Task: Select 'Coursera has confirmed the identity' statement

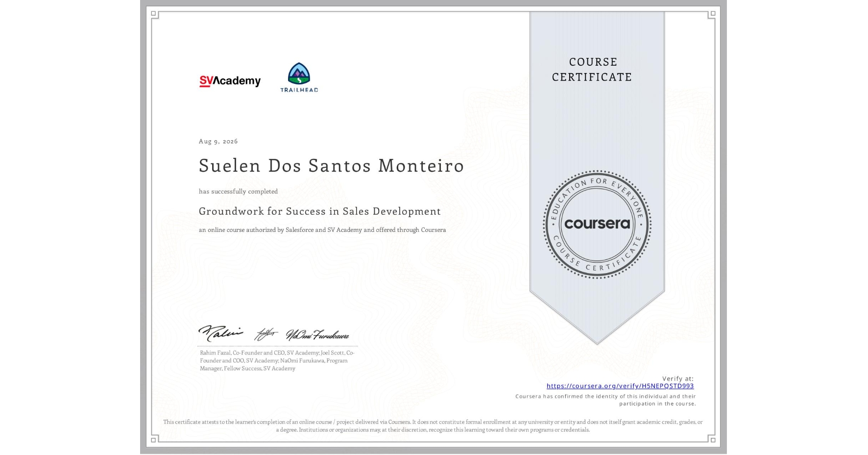Action: coord(605,400)
